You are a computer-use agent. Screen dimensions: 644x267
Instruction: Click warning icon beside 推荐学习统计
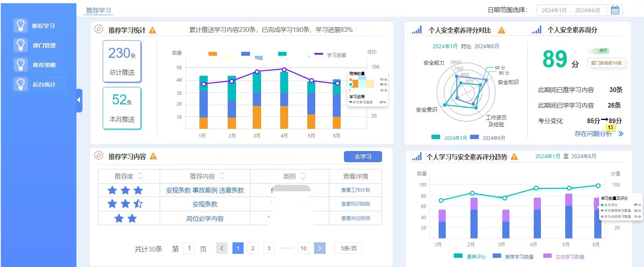[152, 30]
